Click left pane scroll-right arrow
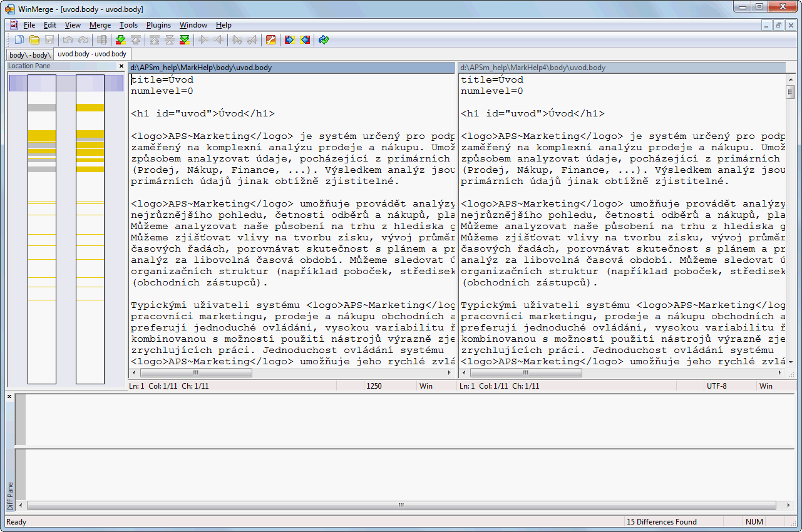Viewport: 802px width, 532px height. (x=450, y=373)
